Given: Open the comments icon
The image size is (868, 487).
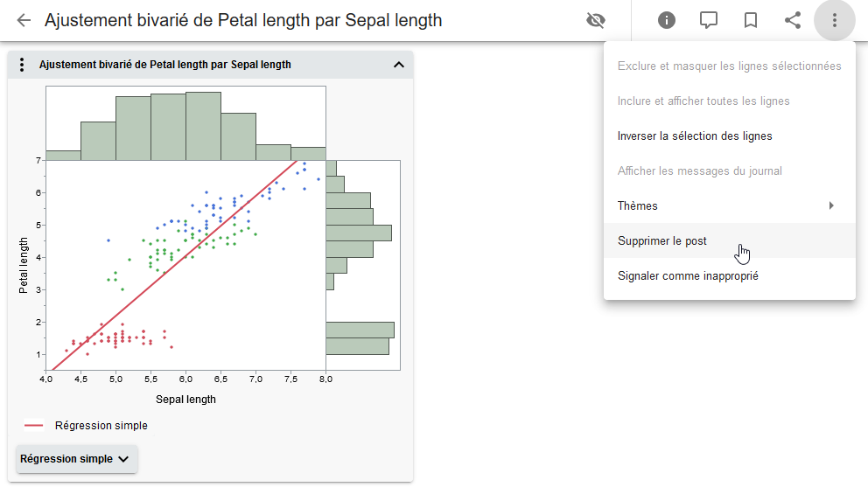Looking at the screenshot, I should [x=709, y=20].
